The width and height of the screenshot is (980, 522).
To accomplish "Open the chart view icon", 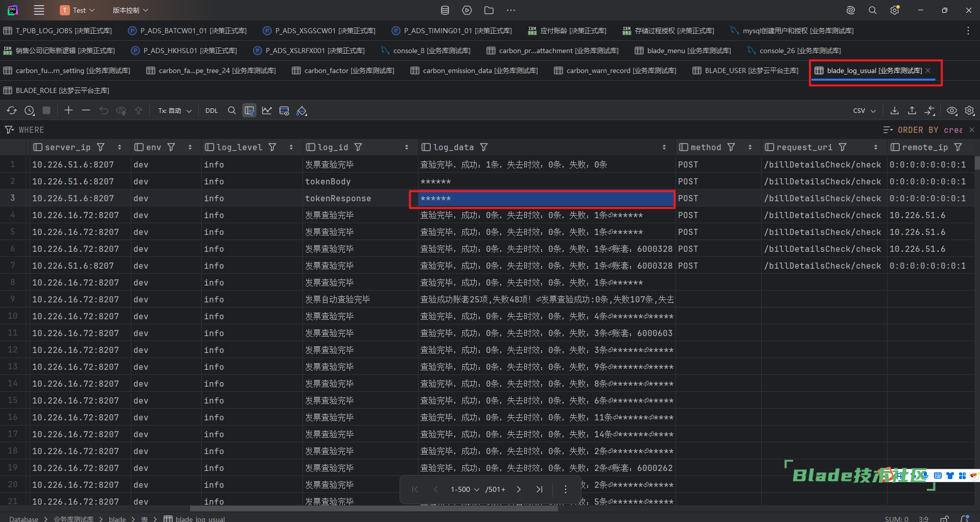I will [267, 110].
